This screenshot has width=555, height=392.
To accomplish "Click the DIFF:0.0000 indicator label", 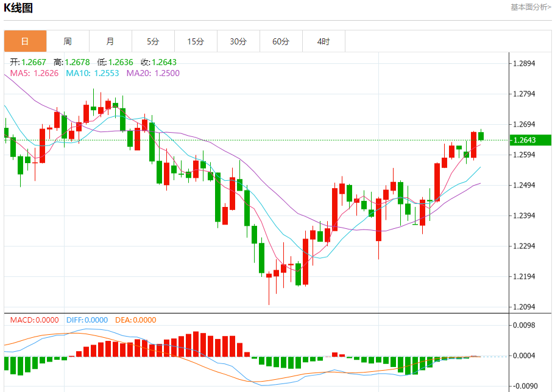I will 87,320.
